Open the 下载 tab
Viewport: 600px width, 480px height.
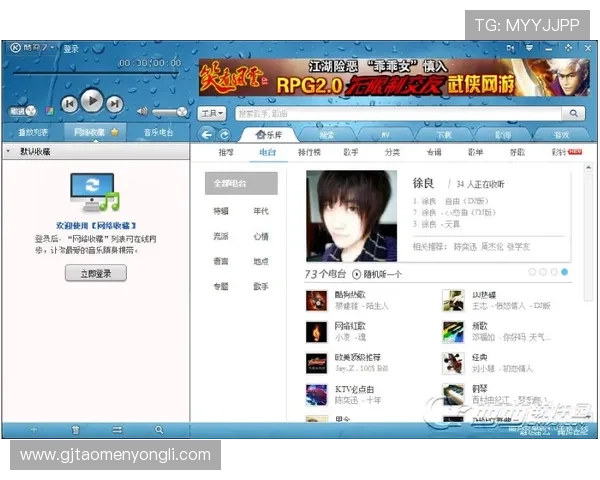[x=444, y=135]
